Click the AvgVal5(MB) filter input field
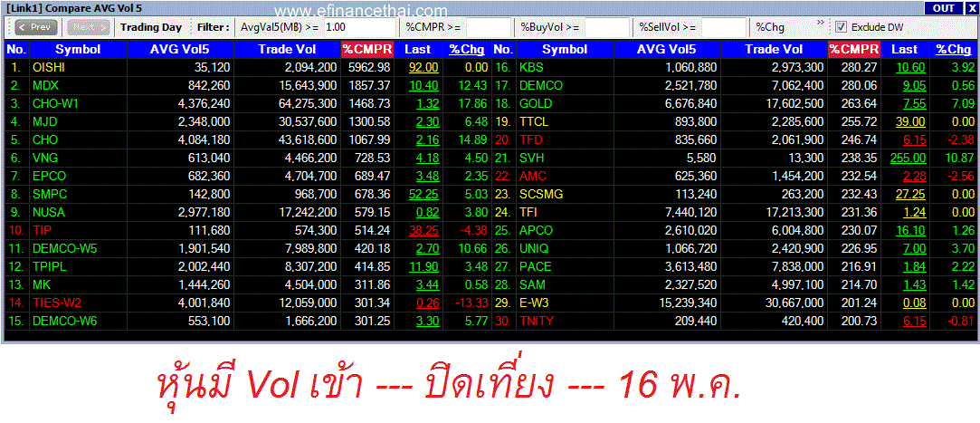Viewport: 980px width, 423px height. click(x=359, y=27)
